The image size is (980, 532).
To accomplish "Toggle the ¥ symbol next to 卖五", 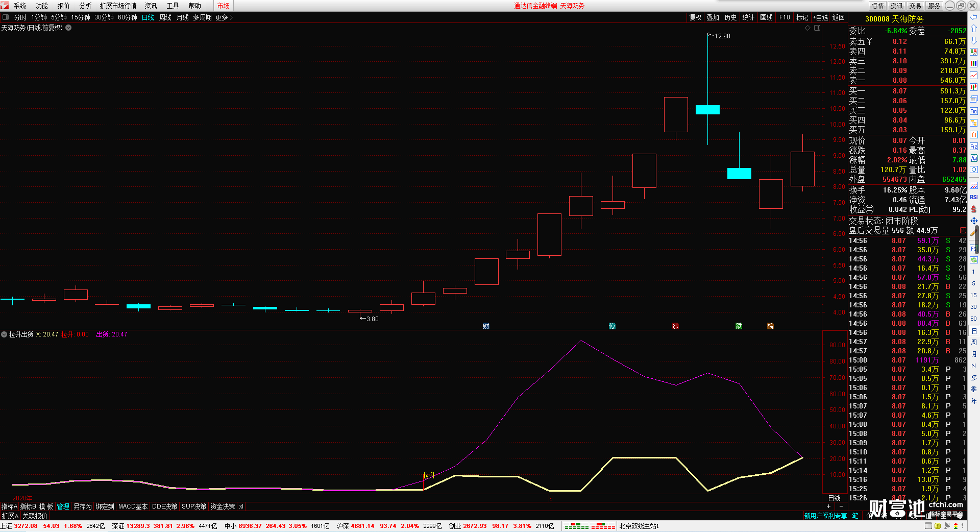I will point(869,42).
